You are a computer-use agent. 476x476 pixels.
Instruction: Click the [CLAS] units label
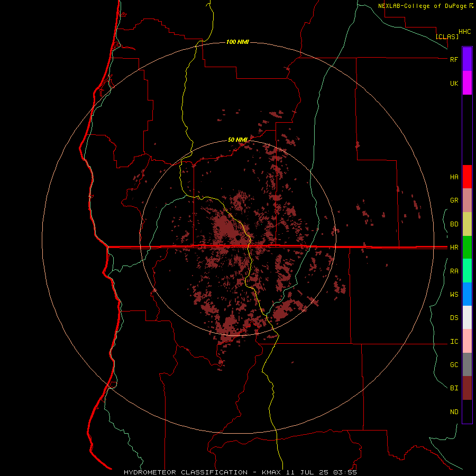[447, 36]
